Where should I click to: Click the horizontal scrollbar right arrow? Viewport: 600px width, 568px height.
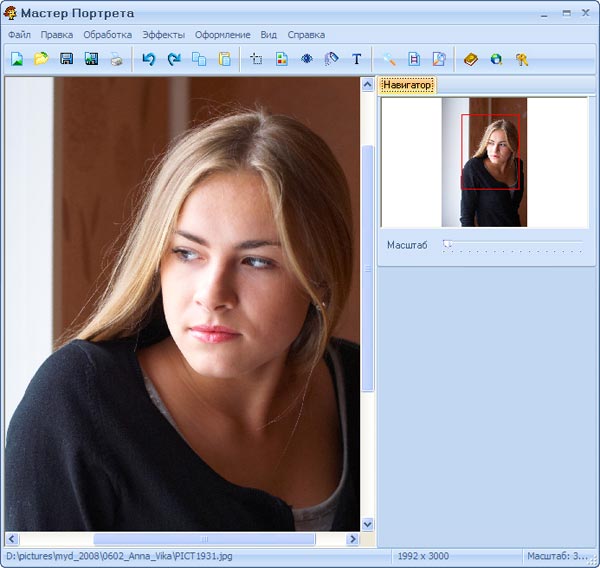tap(352, 539)
